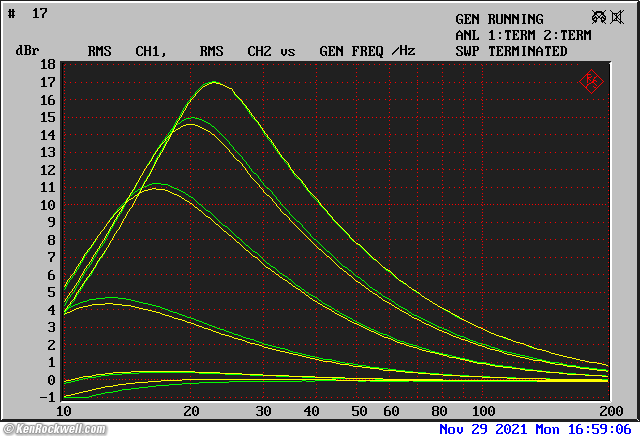Viewport: 640px width, 436px height.
Task: Click the red Rohde & Schwarz diamond logo
Action: point(591,81)
